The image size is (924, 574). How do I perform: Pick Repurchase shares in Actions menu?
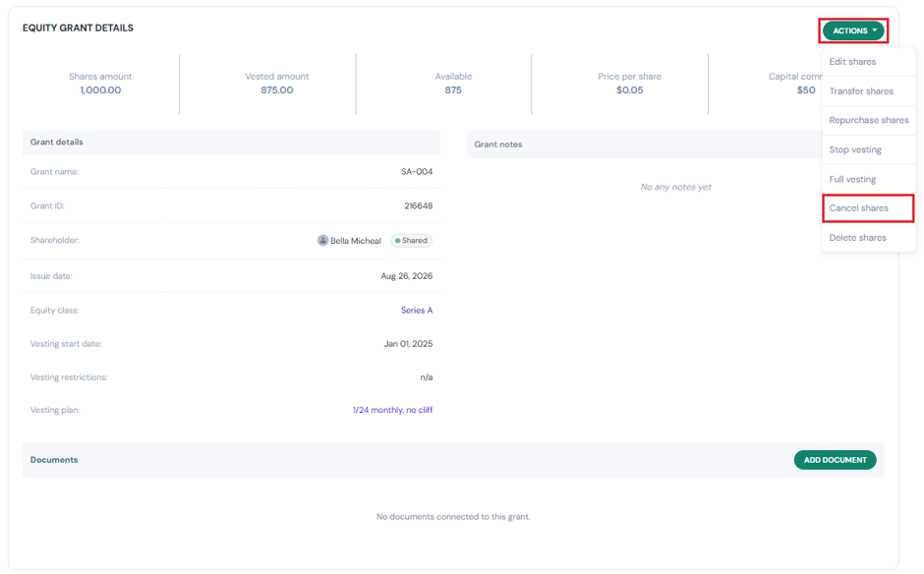(869, 120)
